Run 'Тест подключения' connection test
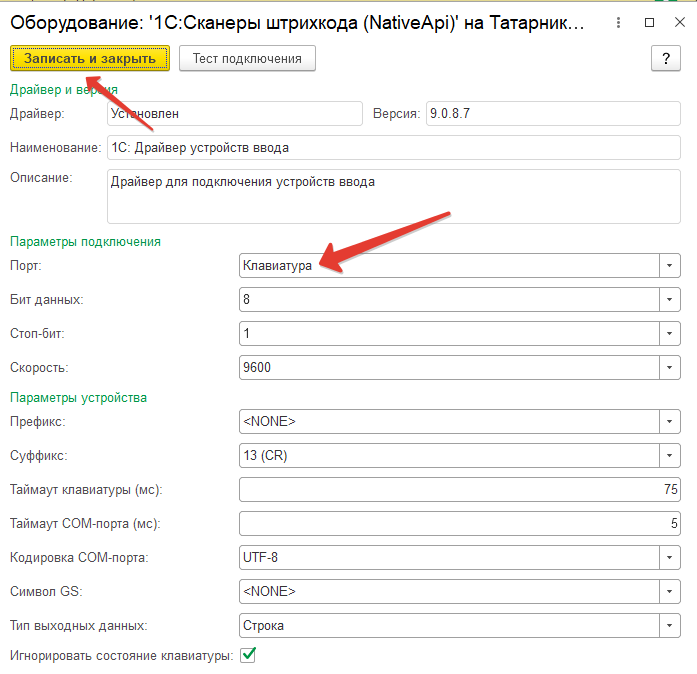This screenshot has height=674, width=697. point(247,58)
